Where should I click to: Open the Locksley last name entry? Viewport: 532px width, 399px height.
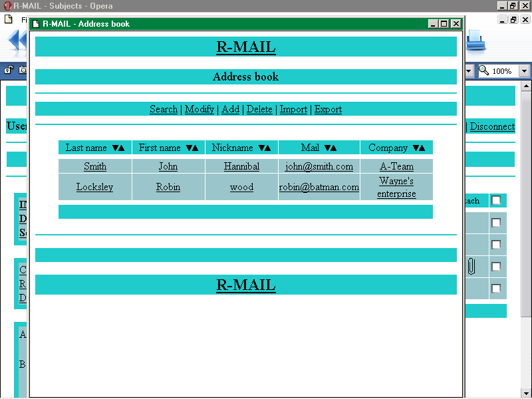tap(94, 187)
